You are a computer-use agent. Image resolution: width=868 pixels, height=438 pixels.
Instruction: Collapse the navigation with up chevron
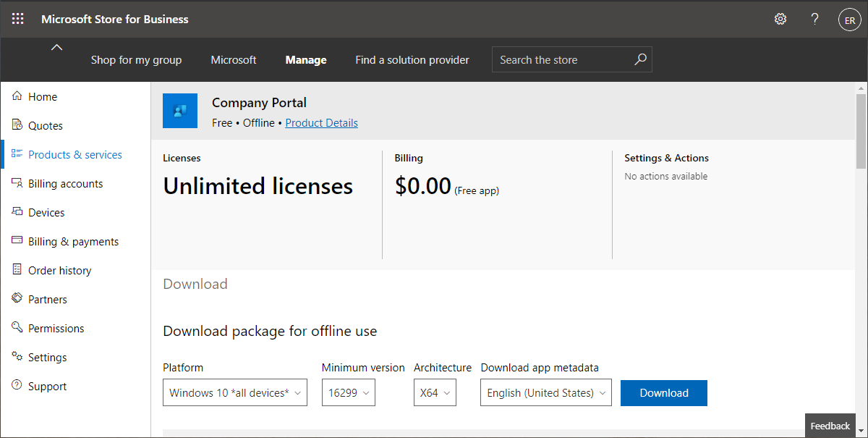pyautogui.click(x=56, y=48)
